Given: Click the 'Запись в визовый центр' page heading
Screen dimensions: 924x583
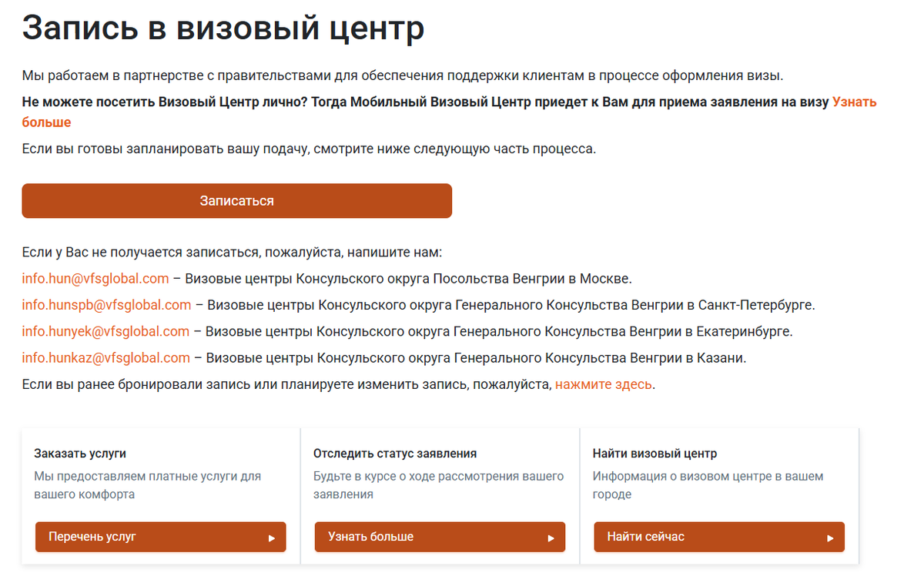Looking at the screenshot, I should tap(223, 28).
